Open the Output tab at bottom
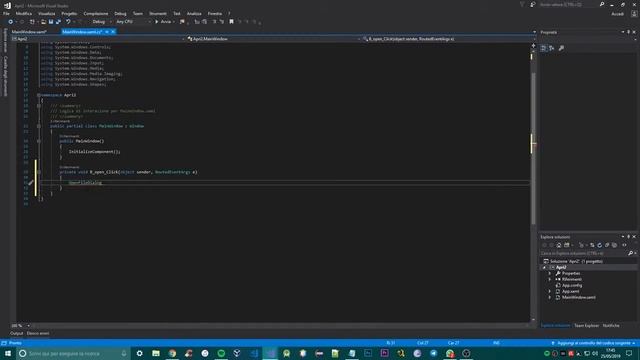 (x=17, y=333)
